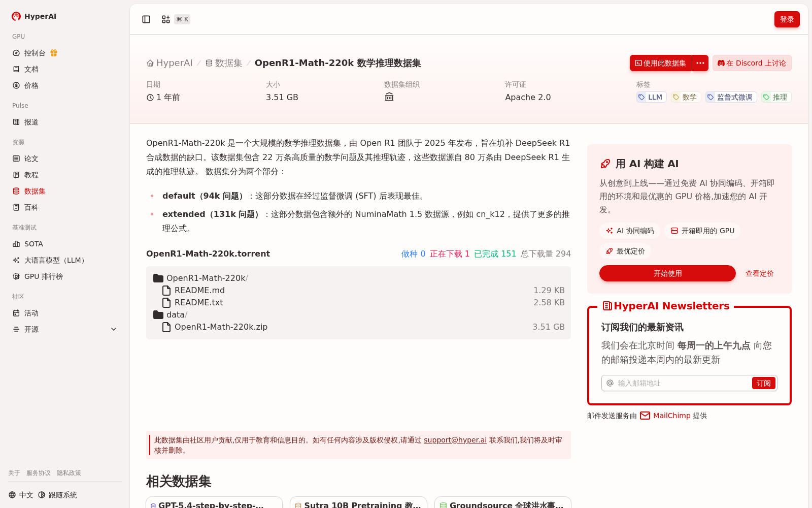Click the 在 Discord 上讨论 button
812x508 pixels.
(752, 63)
